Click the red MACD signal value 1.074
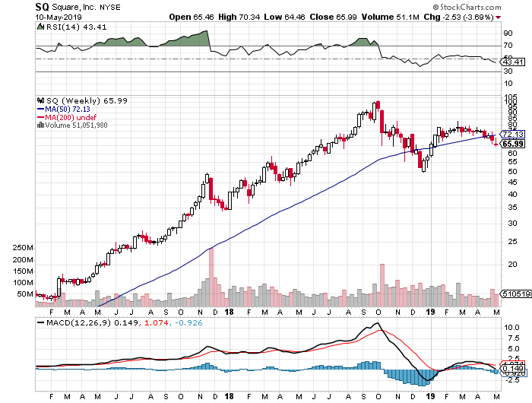Screen dimensions: 532x403 pos(157,323)
